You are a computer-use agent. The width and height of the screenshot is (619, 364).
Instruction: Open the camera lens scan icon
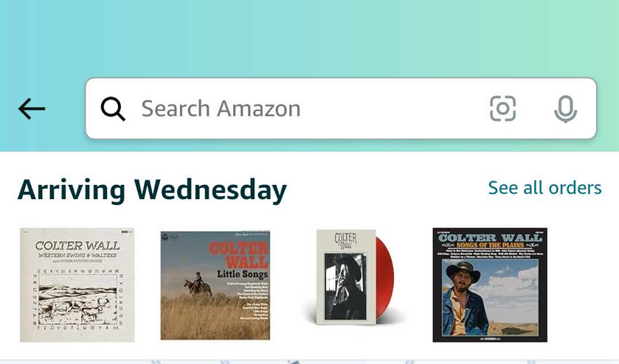pos(502,108)
